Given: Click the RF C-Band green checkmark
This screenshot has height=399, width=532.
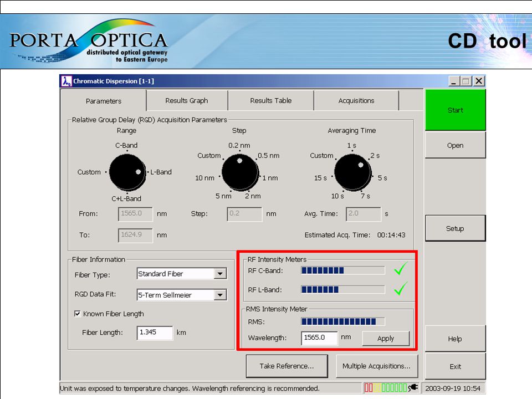Looking at the screenshot, I should tap(401, 268).
